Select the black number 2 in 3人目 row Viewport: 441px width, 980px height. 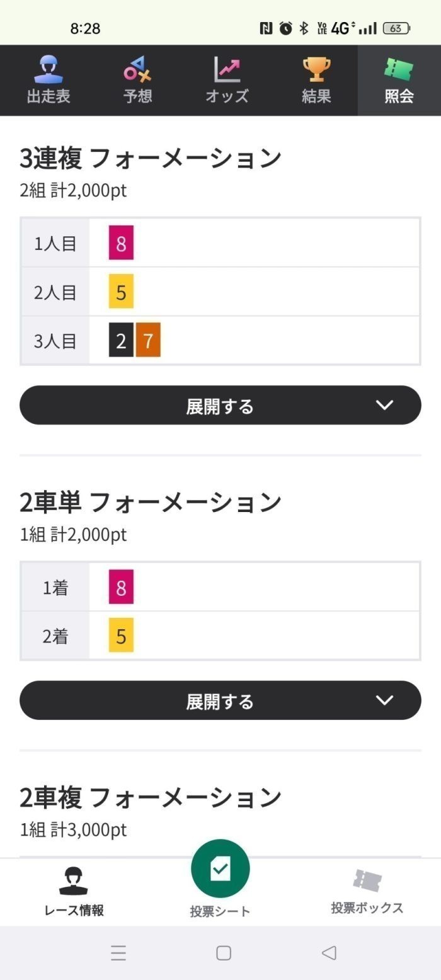click(x=121, y=341)
